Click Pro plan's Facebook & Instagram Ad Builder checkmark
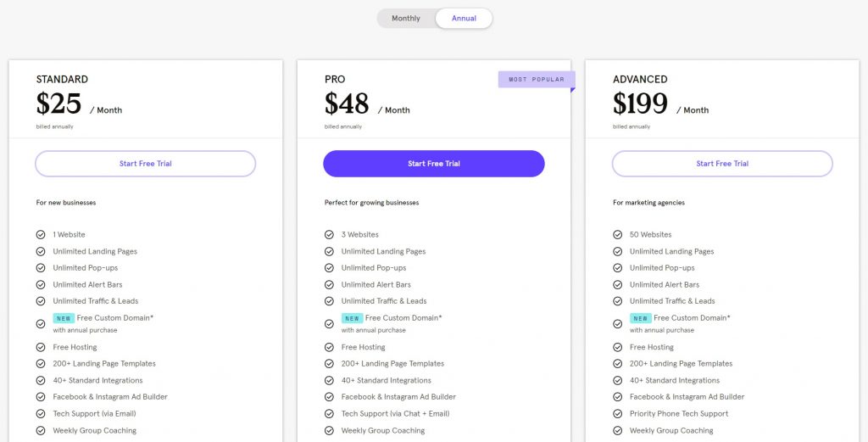 329,397
